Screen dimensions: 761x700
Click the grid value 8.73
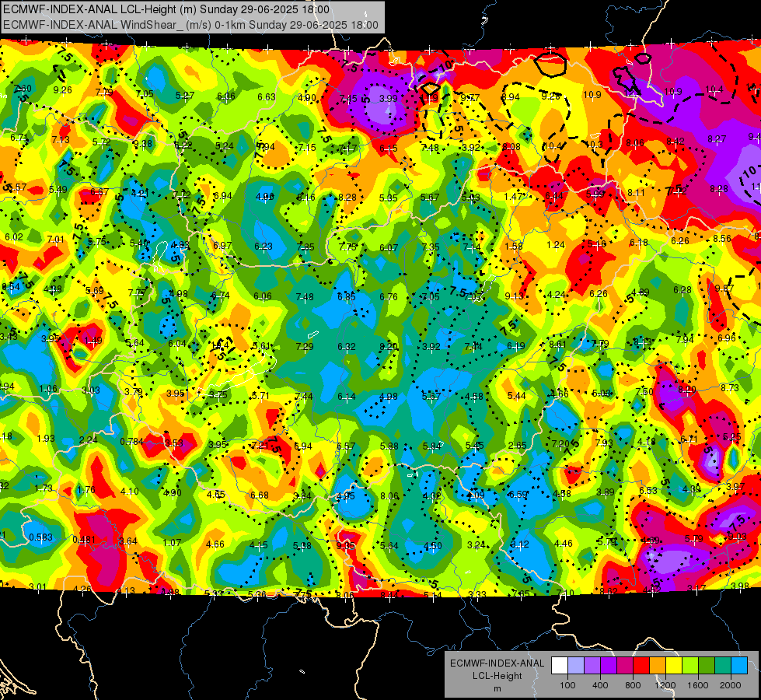pos(730,387)
